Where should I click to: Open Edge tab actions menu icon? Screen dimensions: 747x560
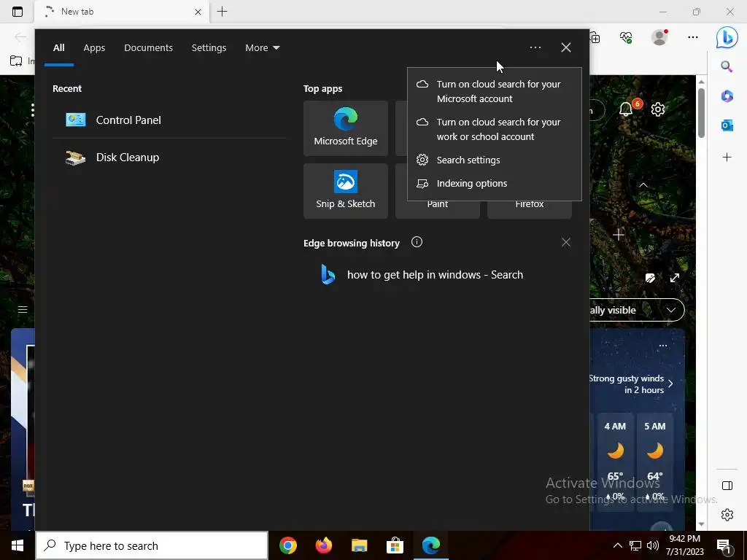click(x=18, y=12)
